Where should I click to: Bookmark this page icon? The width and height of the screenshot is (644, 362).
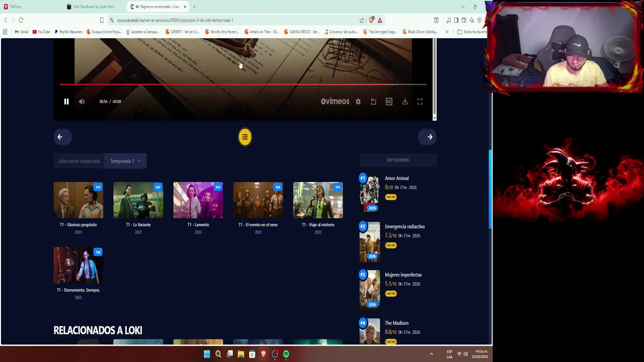[x=102, y=20]
